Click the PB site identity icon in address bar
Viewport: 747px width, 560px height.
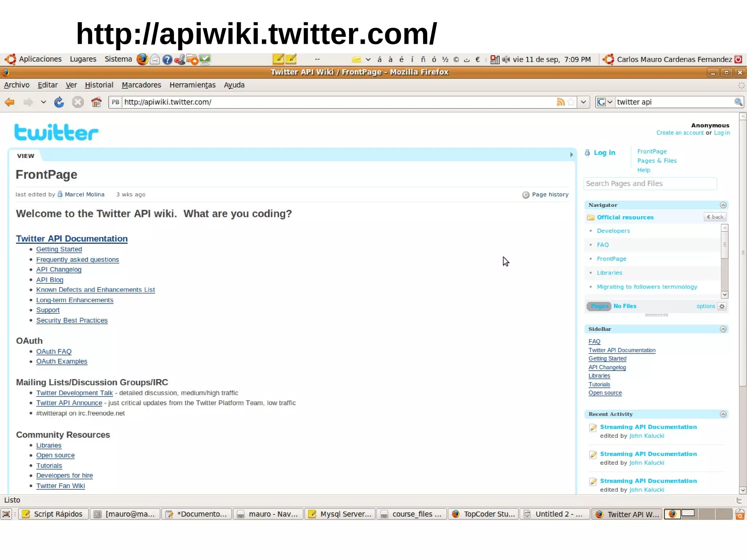[x=115, y=102]
